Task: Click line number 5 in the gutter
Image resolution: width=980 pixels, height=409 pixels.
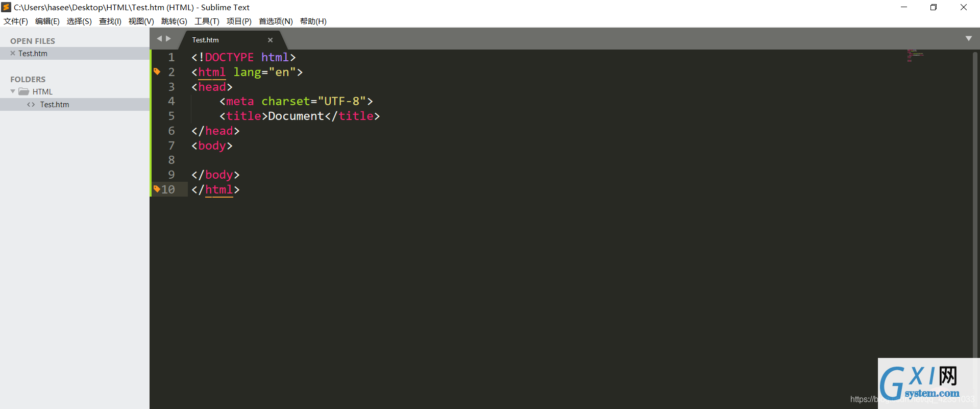Action: coord(171,116)
